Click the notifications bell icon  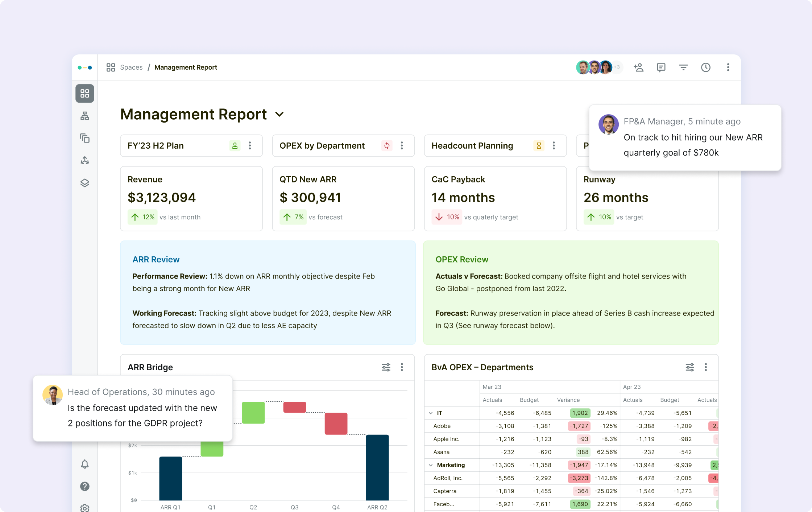(85, 464)
